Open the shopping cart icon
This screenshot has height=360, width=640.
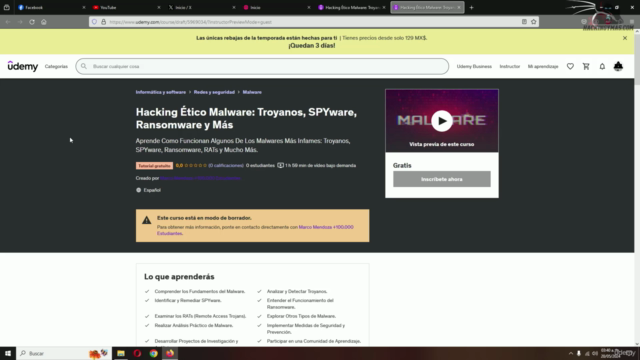[586, 66]
